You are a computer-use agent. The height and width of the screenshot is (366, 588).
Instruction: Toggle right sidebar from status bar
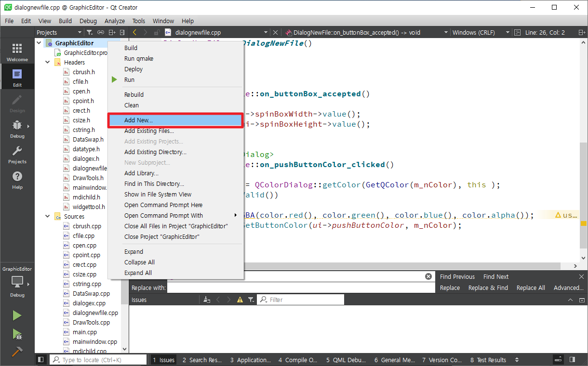[x=572, y=360]
